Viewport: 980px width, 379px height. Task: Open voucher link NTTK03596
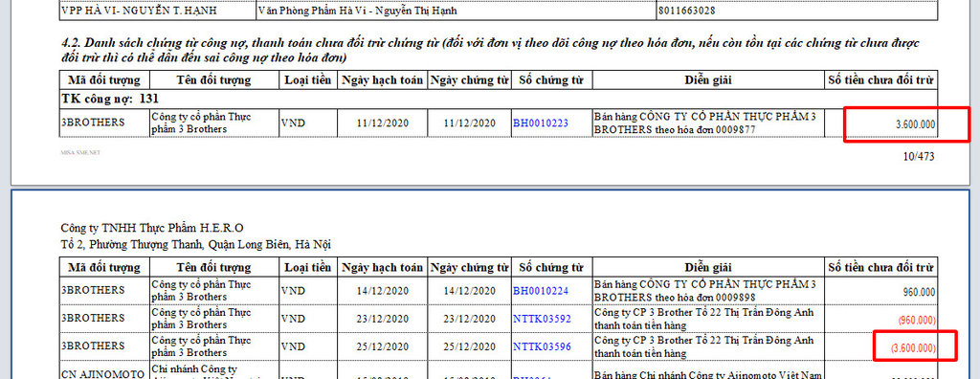[542, 346]
